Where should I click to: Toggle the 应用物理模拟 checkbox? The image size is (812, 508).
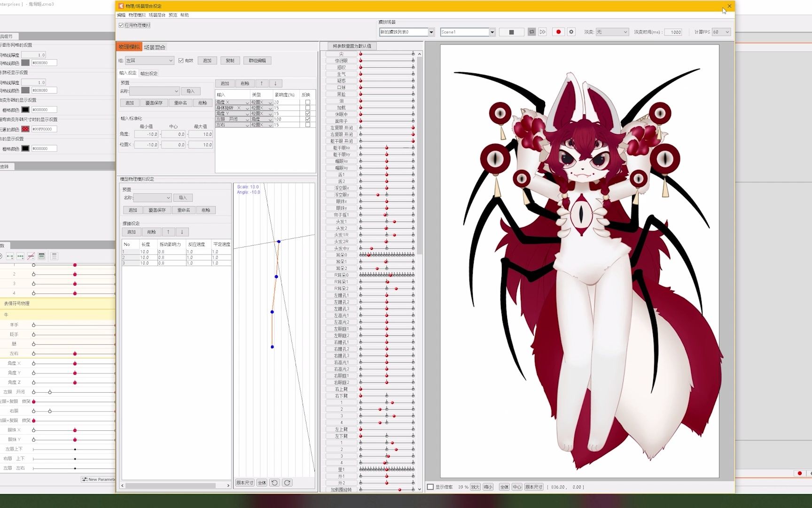[x=121, y=25]
